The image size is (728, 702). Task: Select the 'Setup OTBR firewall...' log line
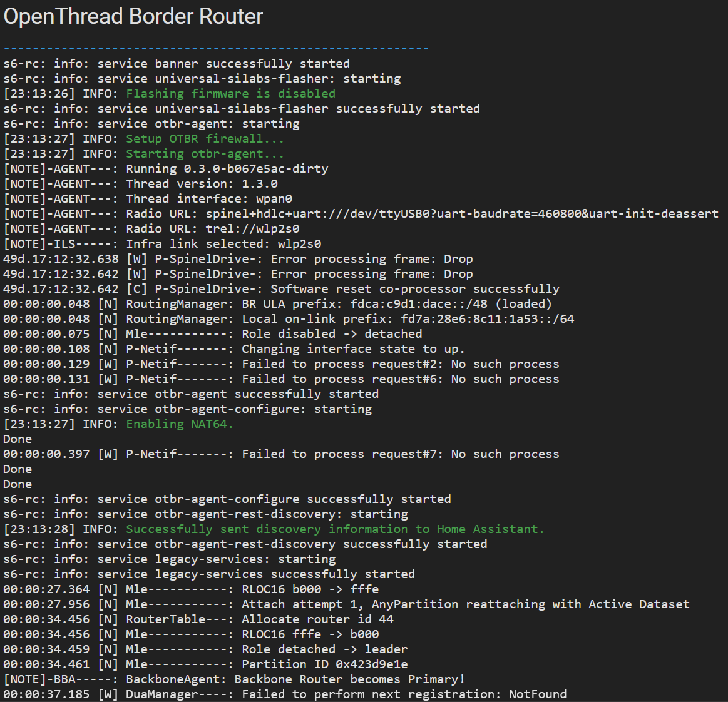pyautogui.click(x=205, y=139)
